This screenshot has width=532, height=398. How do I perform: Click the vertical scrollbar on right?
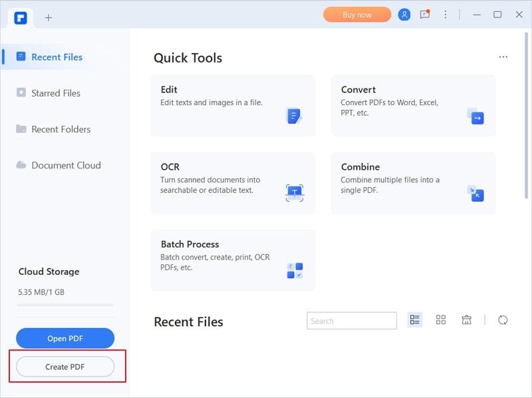tap(526, 115)
